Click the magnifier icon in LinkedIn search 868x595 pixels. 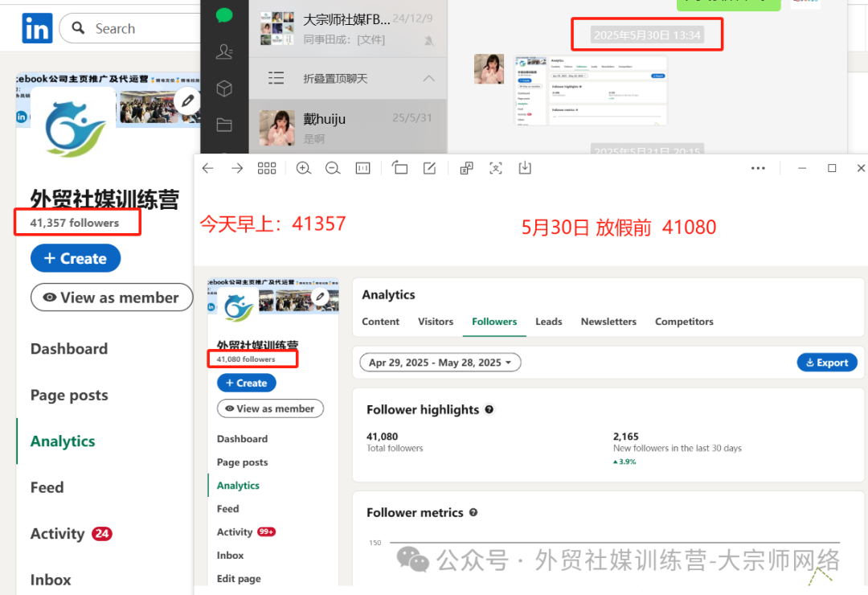click(x=79, y=27)
